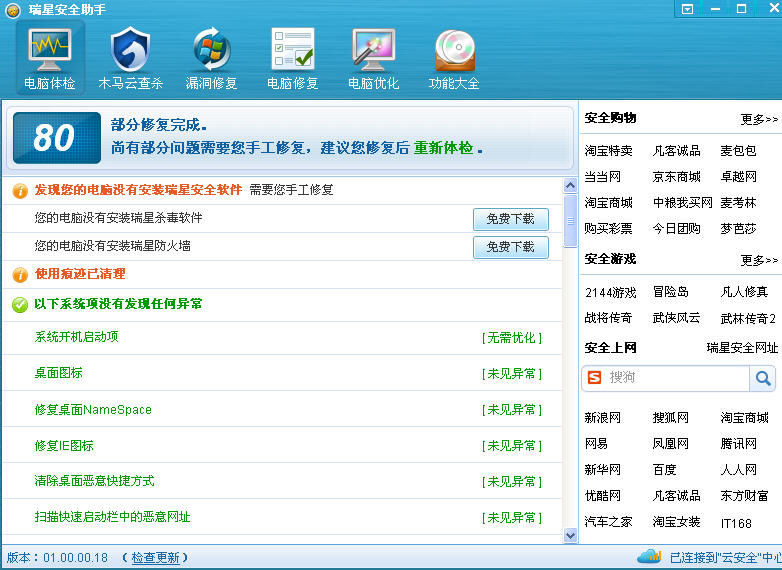782x570 pixels.
Task: Open the 麦包包 link
Action: [738, 151]
